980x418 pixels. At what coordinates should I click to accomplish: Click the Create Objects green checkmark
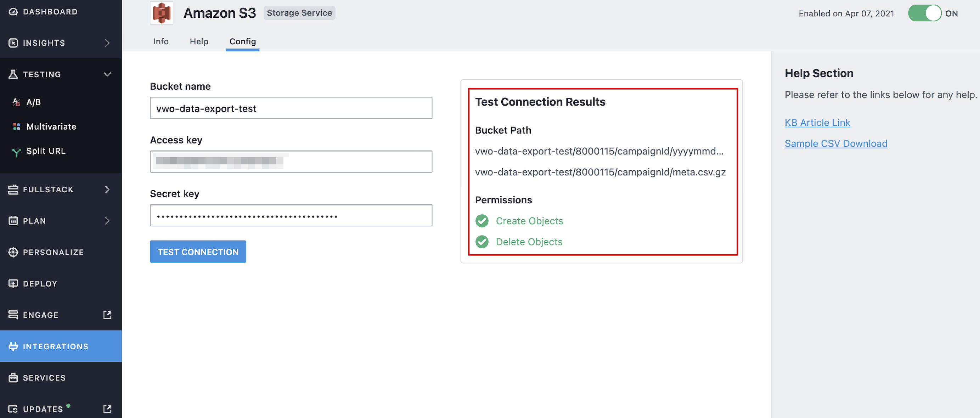click(482, 221)
